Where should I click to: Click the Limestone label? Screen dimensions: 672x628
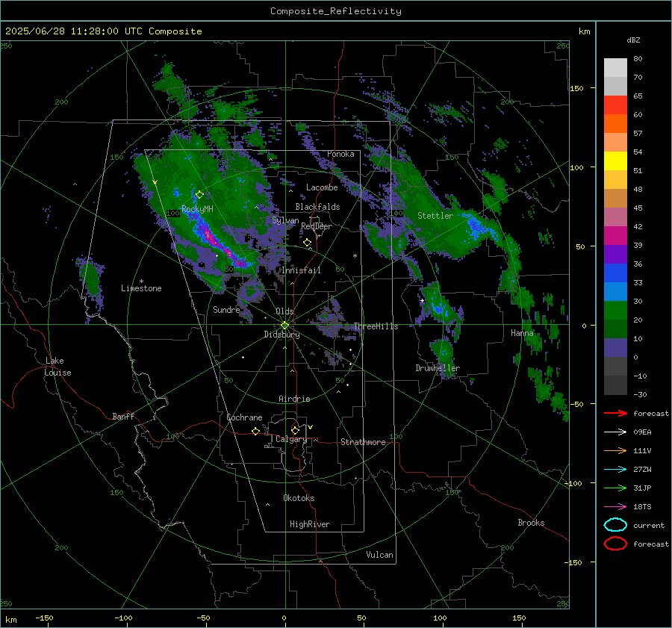141,288
